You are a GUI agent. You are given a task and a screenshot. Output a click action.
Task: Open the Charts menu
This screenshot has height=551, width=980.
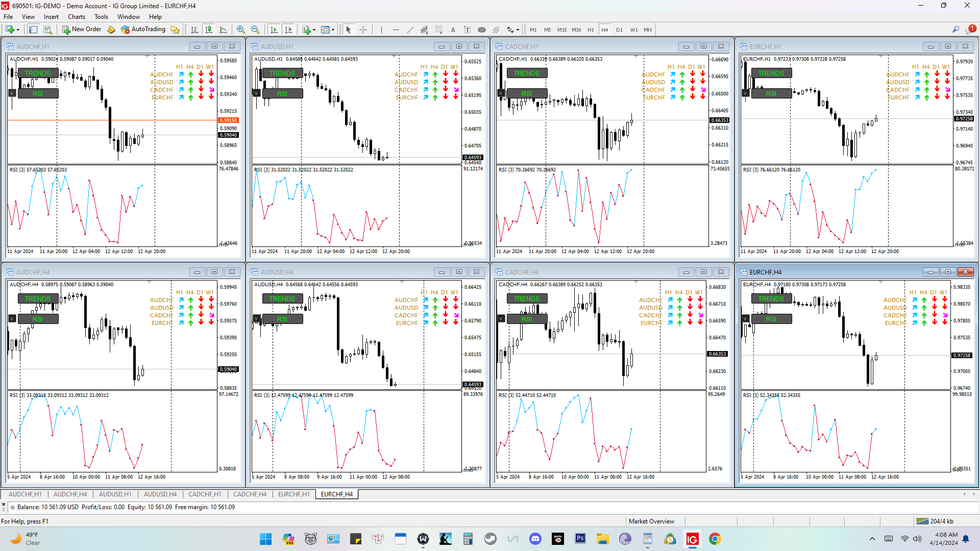point(76,17)
